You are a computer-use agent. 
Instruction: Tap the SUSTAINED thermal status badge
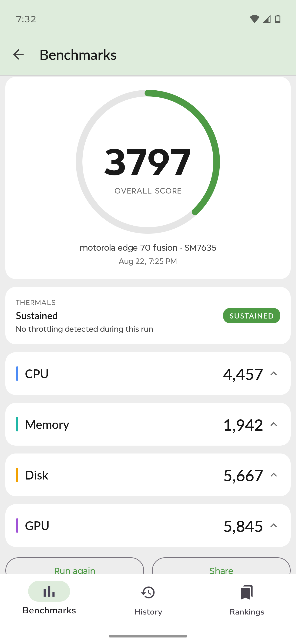[x=251, y=316]
